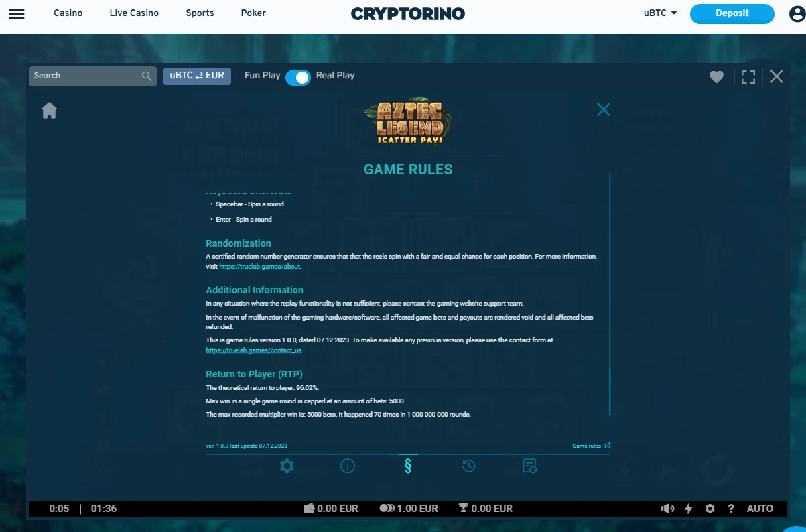Open the hamburger main menu

coord(17,13)
